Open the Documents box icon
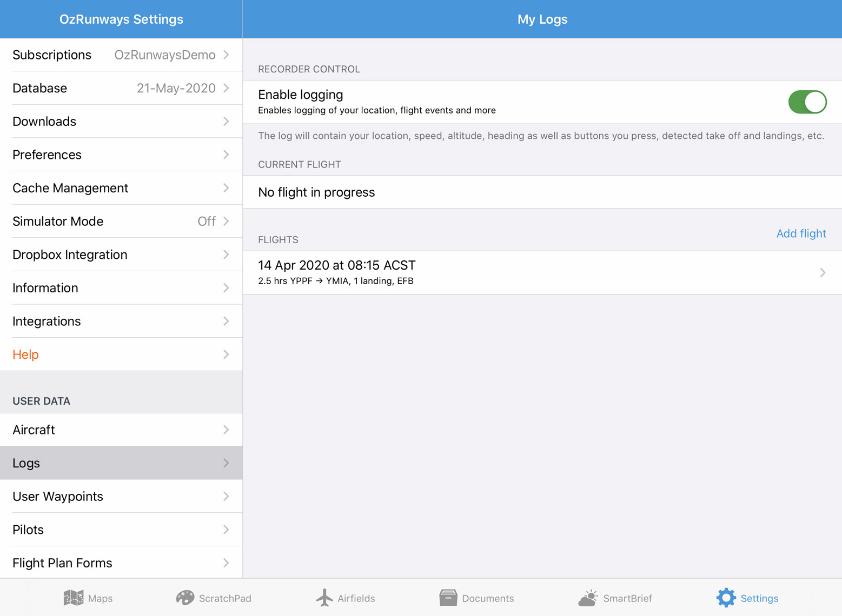 click(448, 598)
